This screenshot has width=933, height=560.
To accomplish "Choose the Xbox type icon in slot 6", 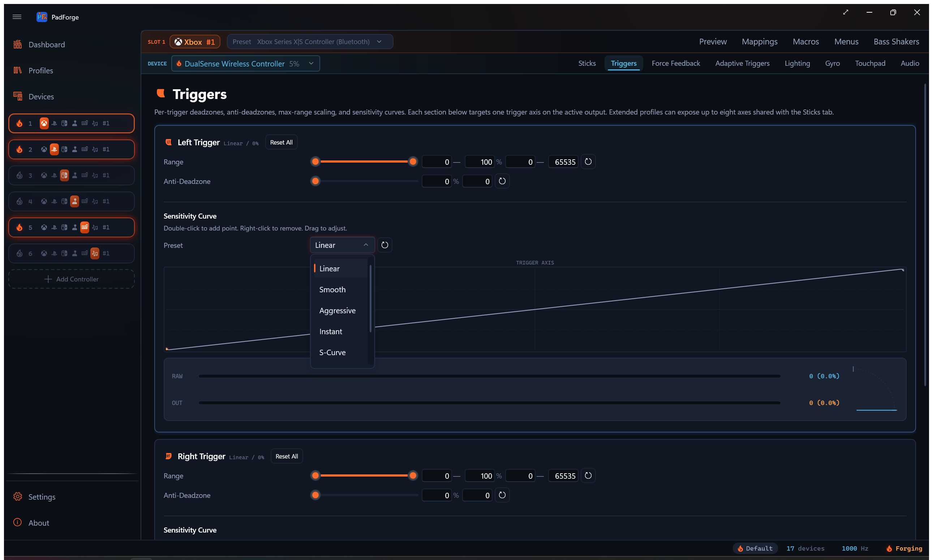I will point(44,254).
